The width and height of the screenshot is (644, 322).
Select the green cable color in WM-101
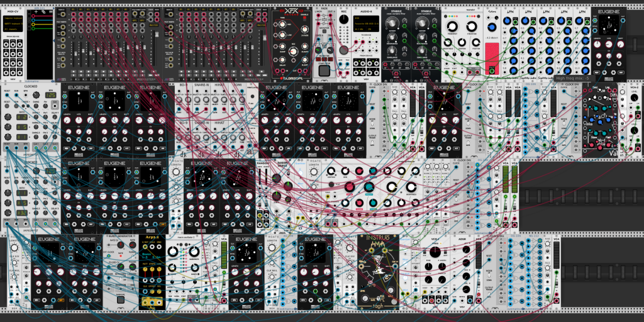pyautogui.click(x=42, y=28)
